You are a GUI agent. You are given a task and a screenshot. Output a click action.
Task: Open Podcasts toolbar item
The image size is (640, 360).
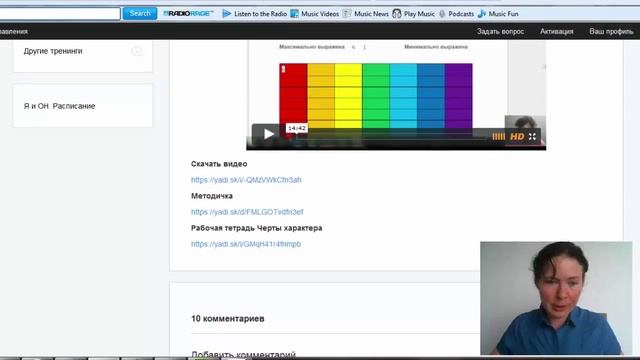(456, 13)
